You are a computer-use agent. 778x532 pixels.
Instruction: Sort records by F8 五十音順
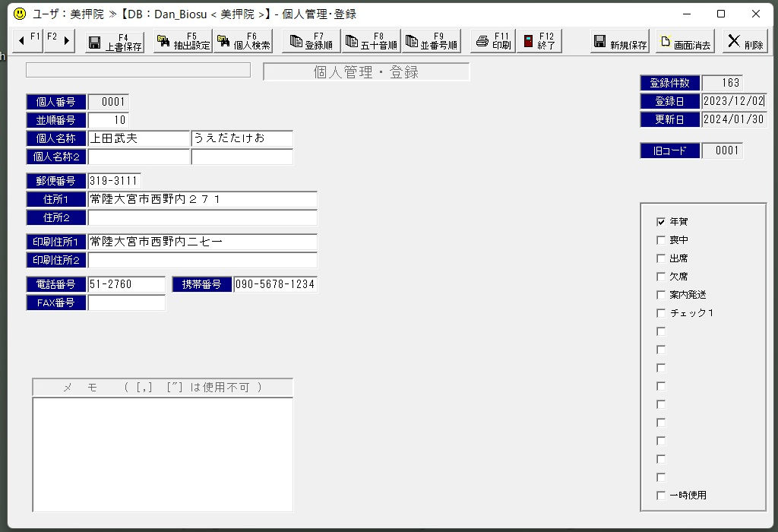tap(371, 41)
